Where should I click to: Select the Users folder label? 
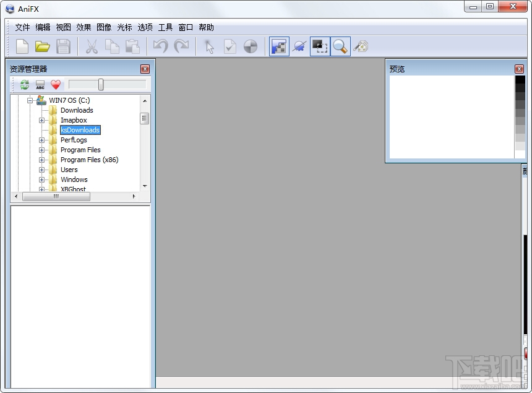click(x=69, y=170)
